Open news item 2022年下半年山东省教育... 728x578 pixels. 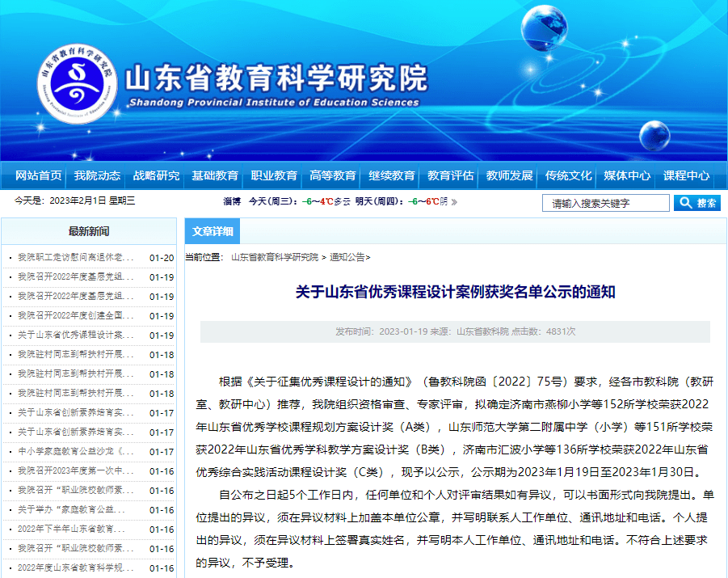pos(71,529)
